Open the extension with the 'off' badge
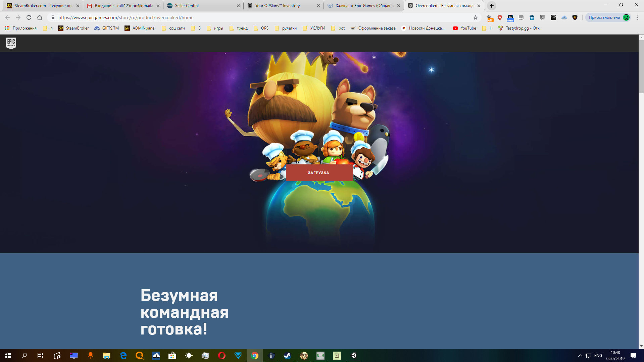This screenshot has height=362, width=644. [490, 18]
